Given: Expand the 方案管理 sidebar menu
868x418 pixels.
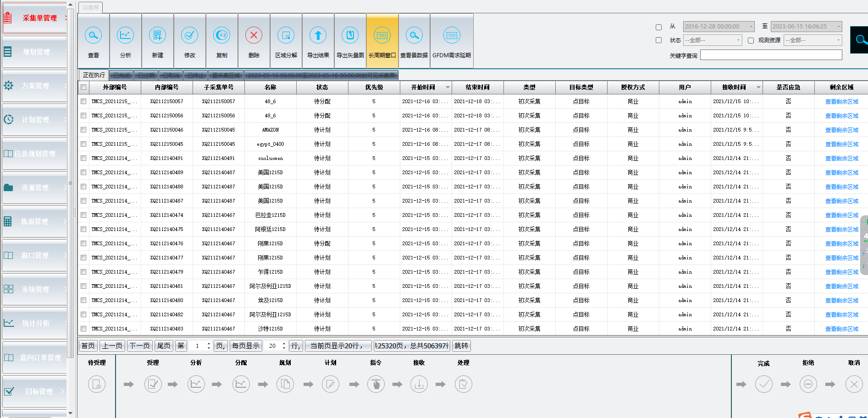Looking at the screenshot, I should (35, 86).
